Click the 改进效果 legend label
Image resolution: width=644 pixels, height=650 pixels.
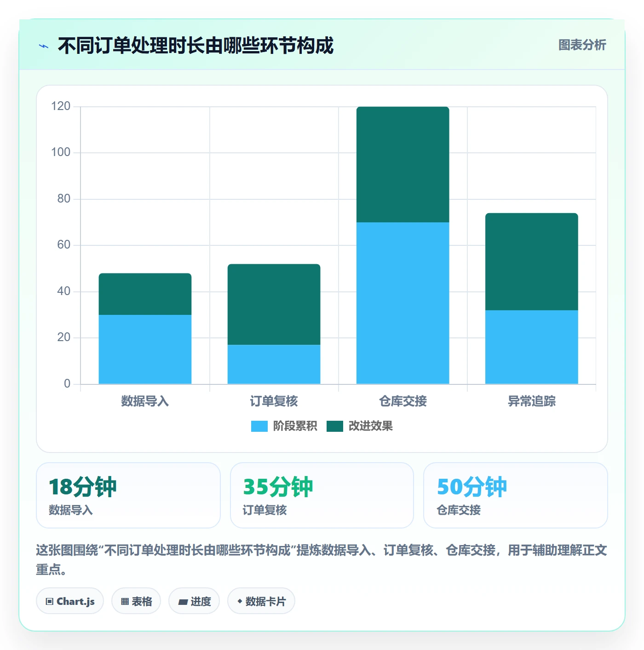tap(370, 426)
